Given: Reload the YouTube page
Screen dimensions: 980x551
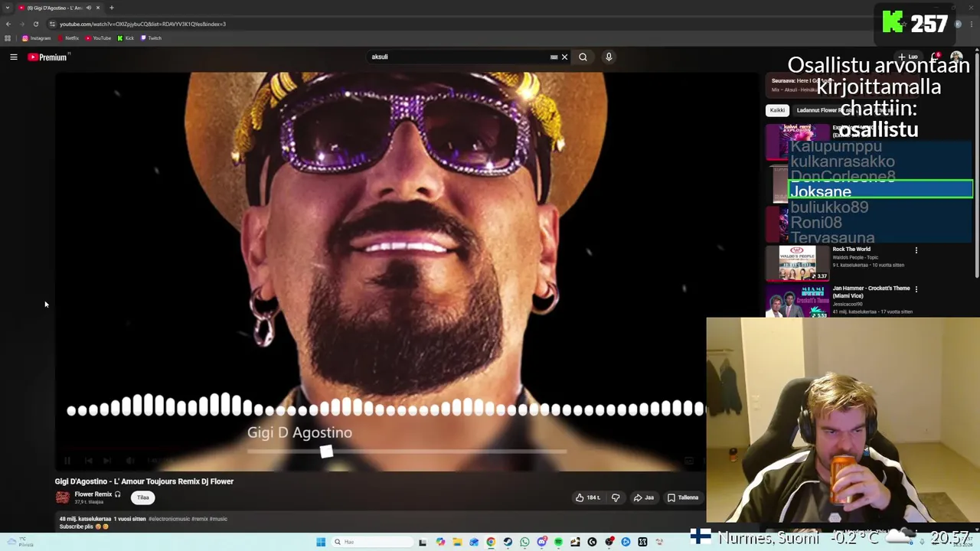Looking at the screenshot, I should point(35,24).
